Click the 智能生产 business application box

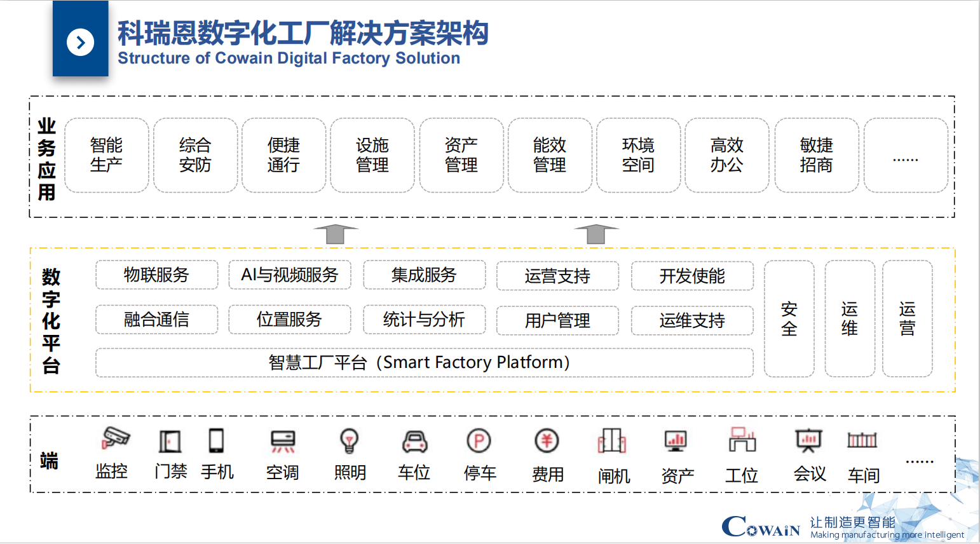coord(106,155)
